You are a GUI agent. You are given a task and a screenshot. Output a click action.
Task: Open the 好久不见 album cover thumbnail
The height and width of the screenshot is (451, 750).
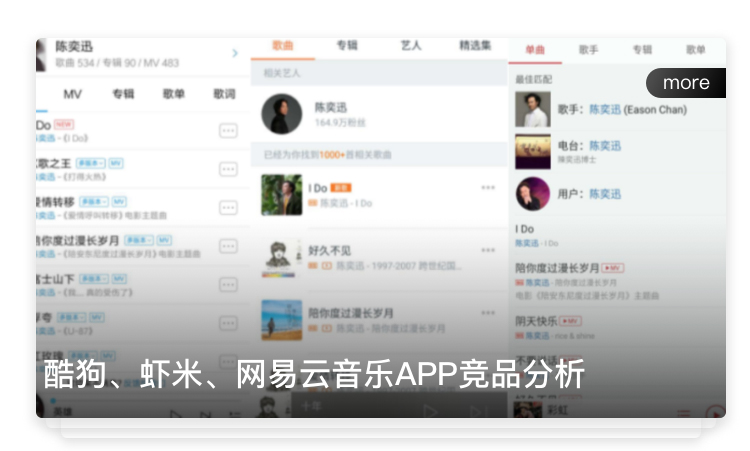[282, 258]
